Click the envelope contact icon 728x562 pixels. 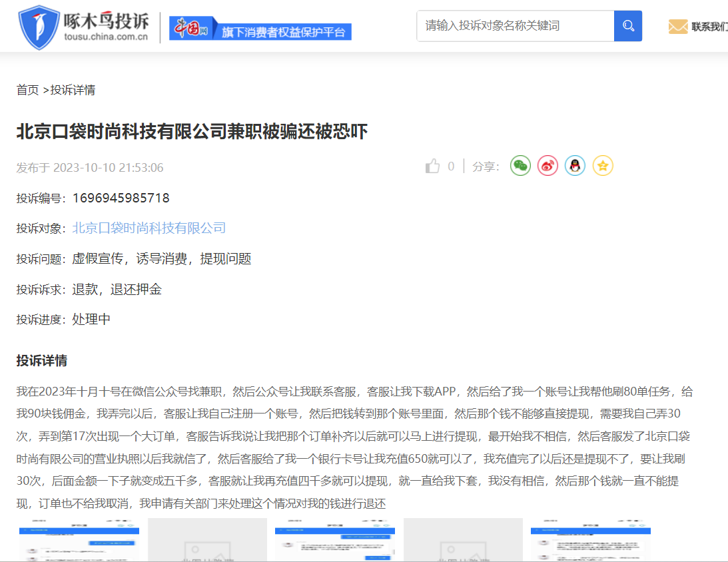pos(677,27)
